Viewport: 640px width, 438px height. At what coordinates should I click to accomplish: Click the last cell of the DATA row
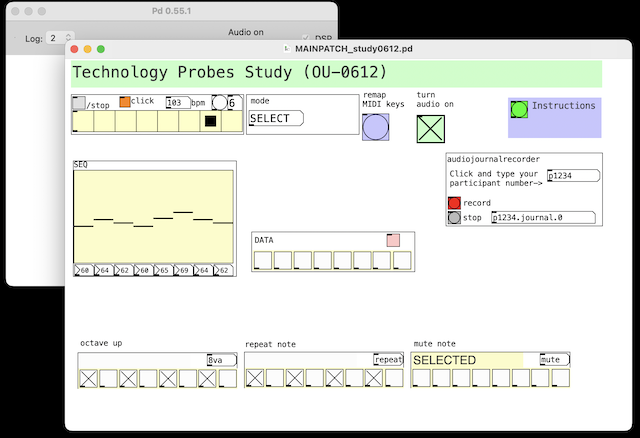pyautogui.click(x=402, y=260)
